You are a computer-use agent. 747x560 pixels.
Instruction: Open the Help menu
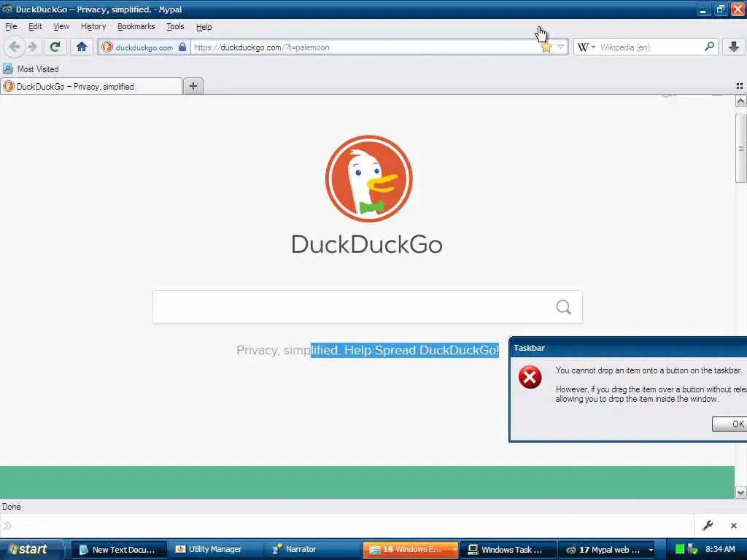[x=204, y=27]
